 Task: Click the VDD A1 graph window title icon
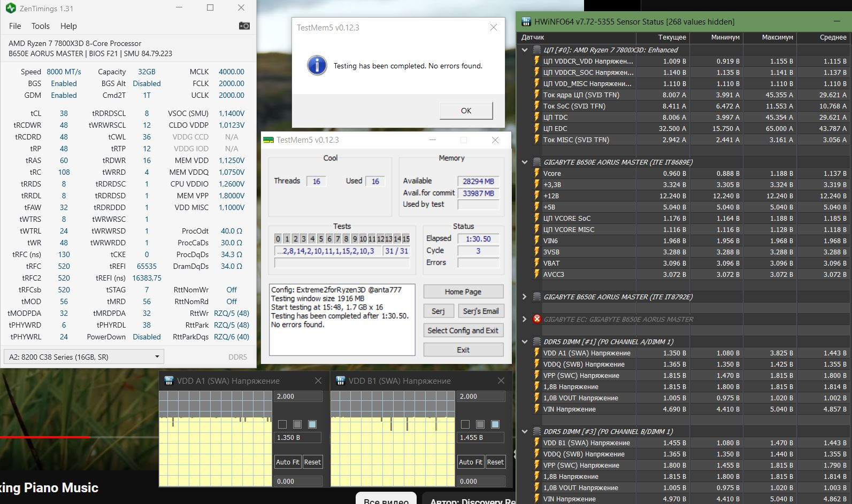coord(168,381)
